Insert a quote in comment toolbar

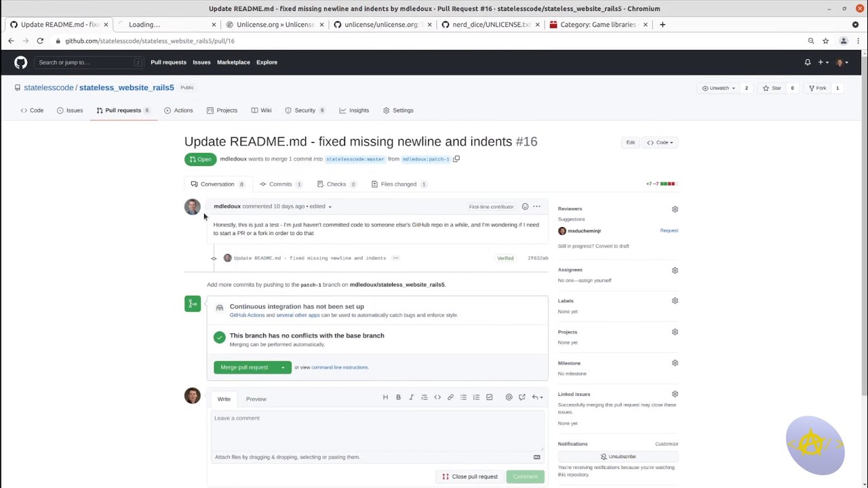click(425, 397)
